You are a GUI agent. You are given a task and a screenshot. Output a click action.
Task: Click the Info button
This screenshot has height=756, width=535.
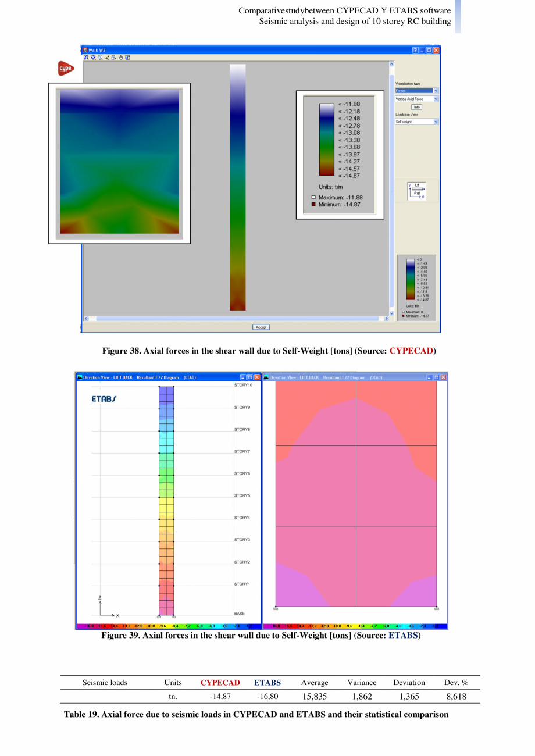tap(417, 107)
